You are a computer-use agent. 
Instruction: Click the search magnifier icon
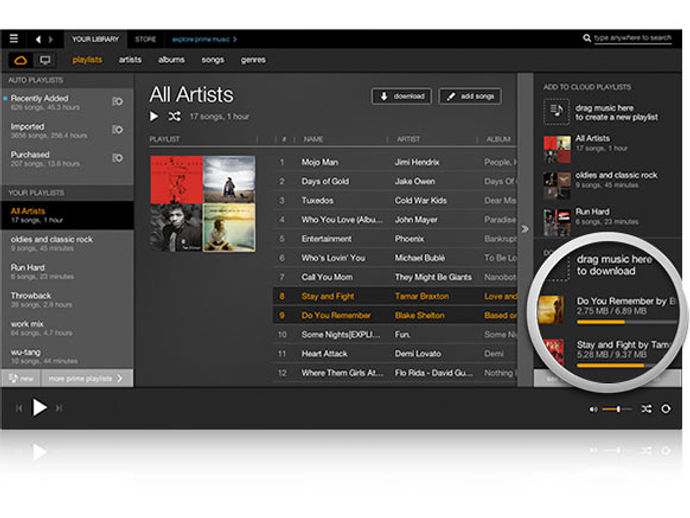[x=587, y=38]
